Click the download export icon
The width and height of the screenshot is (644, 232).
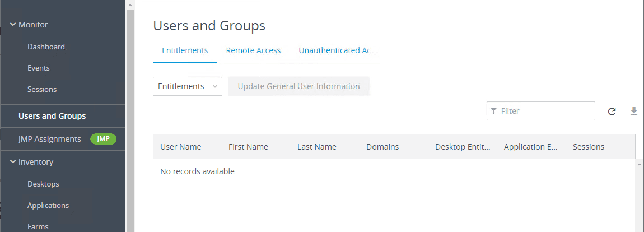coord(634,112)
